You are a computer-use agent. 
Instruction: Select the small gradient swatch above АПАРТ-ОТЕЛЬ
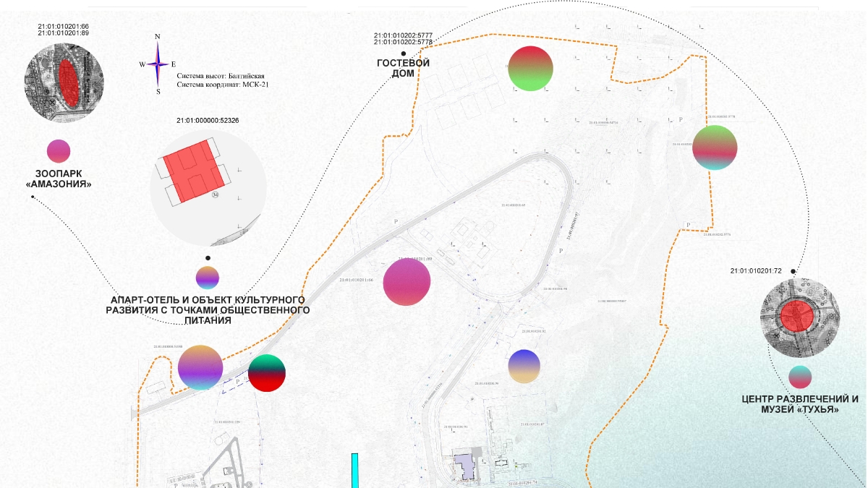pos(208,278)
